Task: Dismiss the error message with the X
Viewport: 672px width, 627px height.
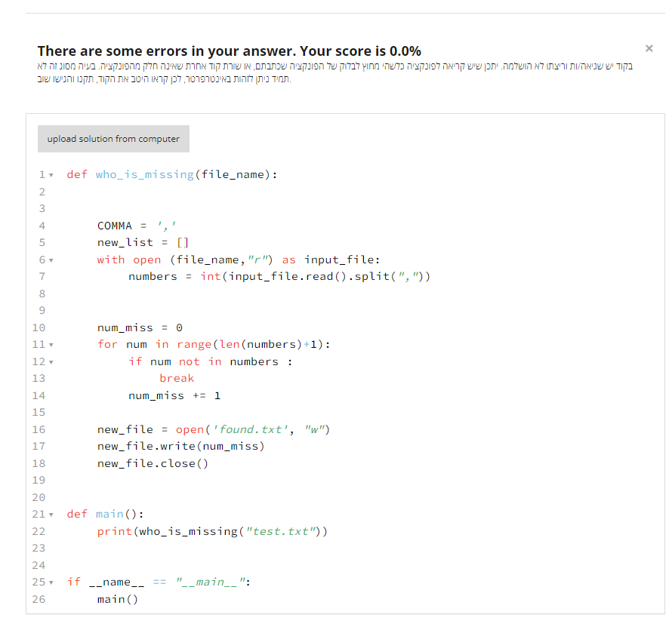Action: point(649,48)
